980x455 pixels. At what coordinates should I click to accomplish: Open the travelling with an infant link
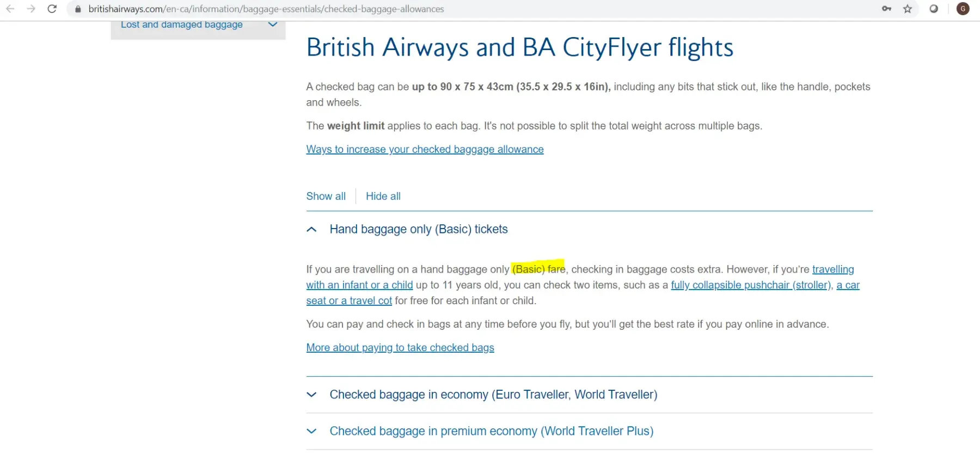tap(832, 269)
